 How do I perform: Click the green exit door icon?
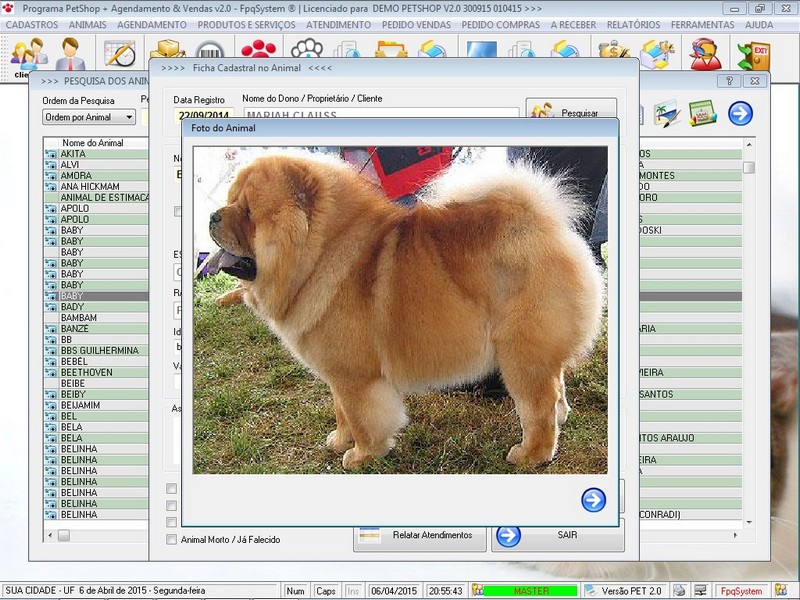tap(754, 55)
